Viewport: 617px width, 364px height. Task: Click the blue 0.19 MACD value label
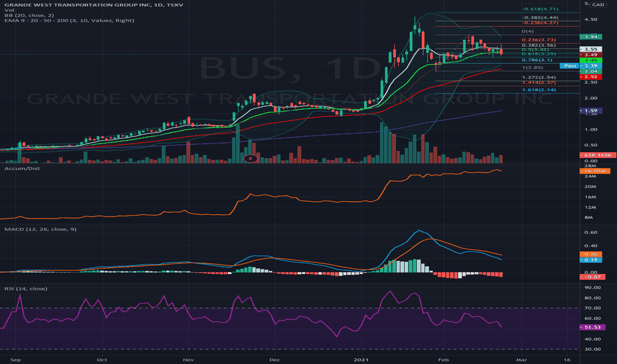click(x=591, y=259)
